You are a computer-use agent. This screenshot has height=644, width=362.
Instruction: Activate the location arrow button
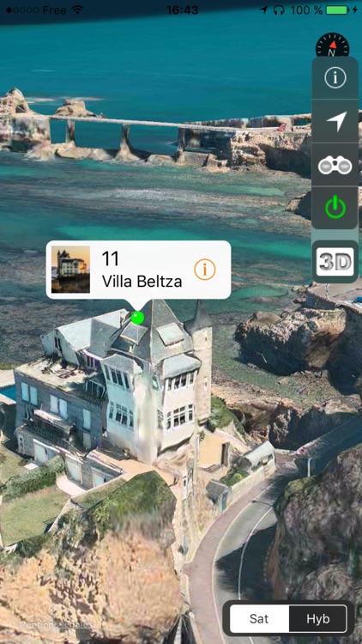point(335,122)
